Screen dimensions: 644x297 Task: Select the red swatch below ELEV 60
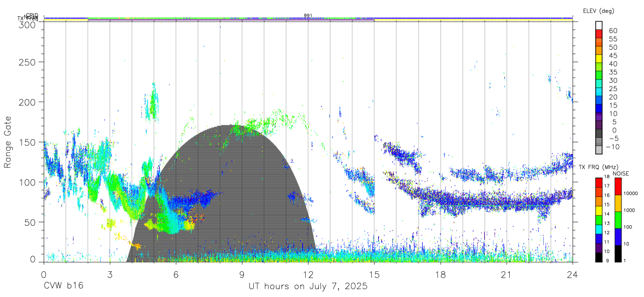click(x=599, y=34)
